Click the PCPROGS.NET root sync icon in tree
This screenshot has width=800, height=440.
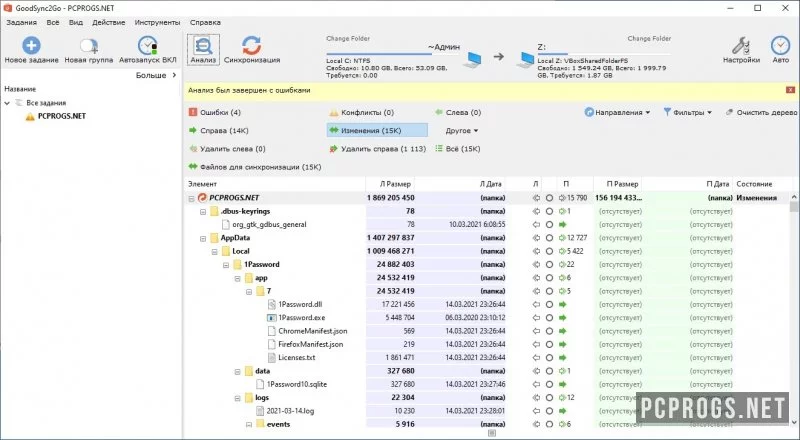click(202, 198)
